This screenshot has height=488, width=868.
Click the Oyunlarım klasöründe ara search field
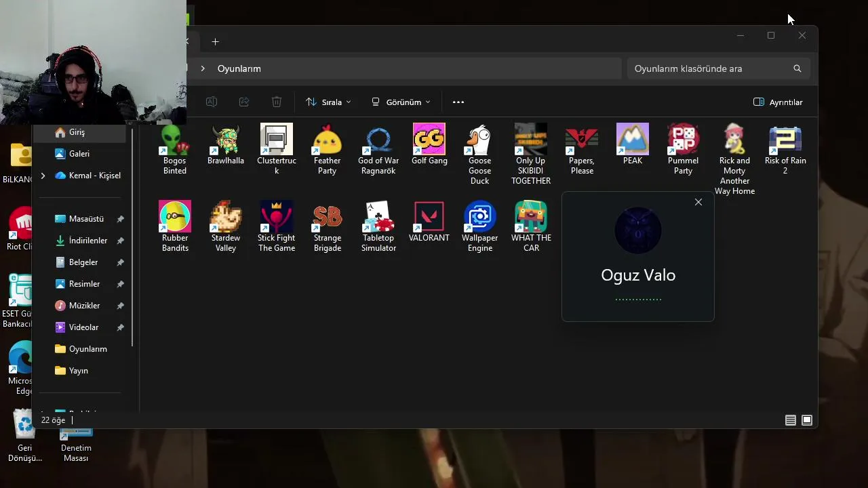coord(719,68)
